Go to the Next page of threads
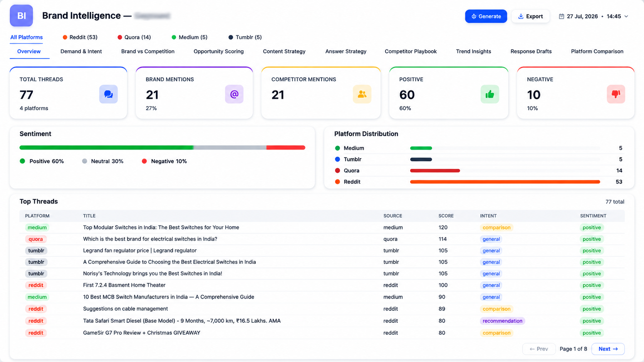The image size is (644, 362). point(608,349)
